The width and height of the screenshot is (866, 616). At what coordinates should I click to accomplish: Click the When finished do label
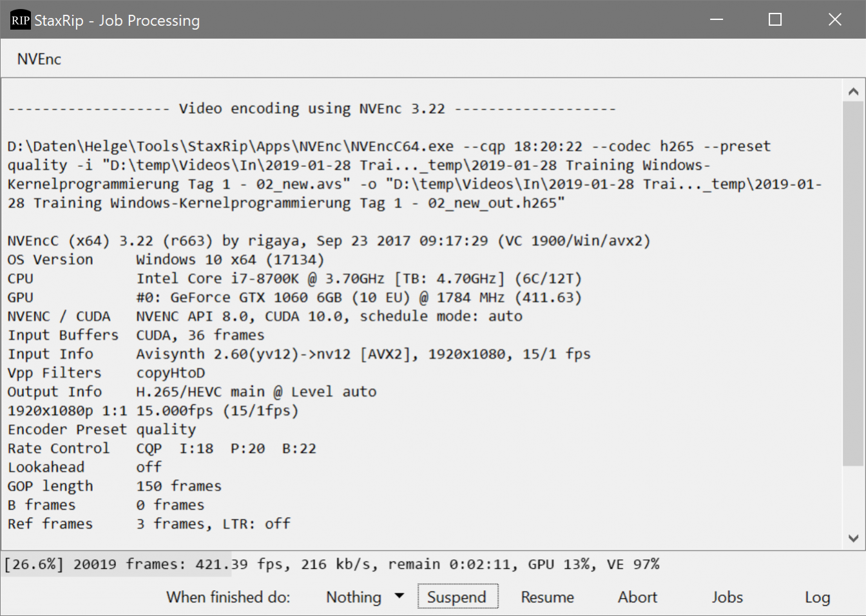pos(227,597)
